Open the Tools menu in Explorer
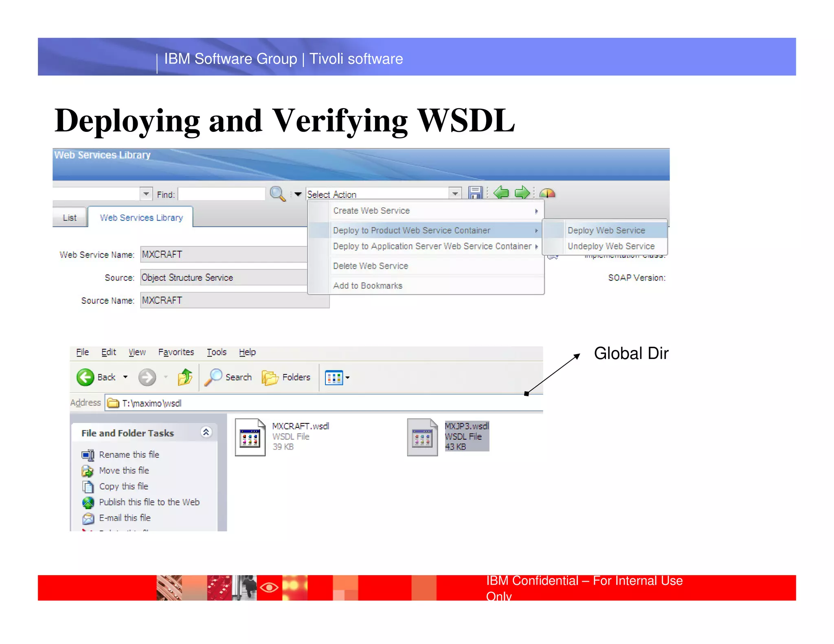This screenshot has width=834, height=644. pos(216,352)
